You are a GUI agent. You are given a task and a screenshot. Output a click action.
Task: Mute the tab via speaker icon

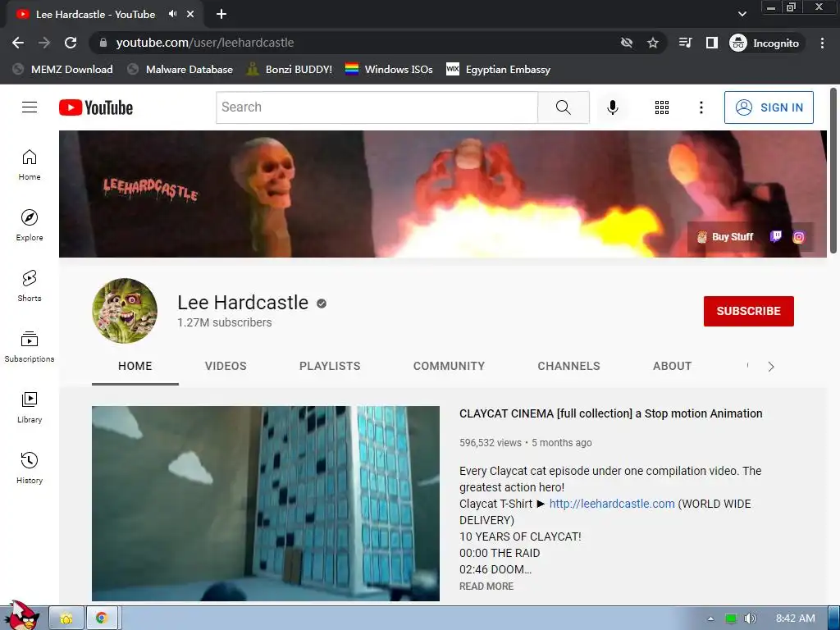172,14
